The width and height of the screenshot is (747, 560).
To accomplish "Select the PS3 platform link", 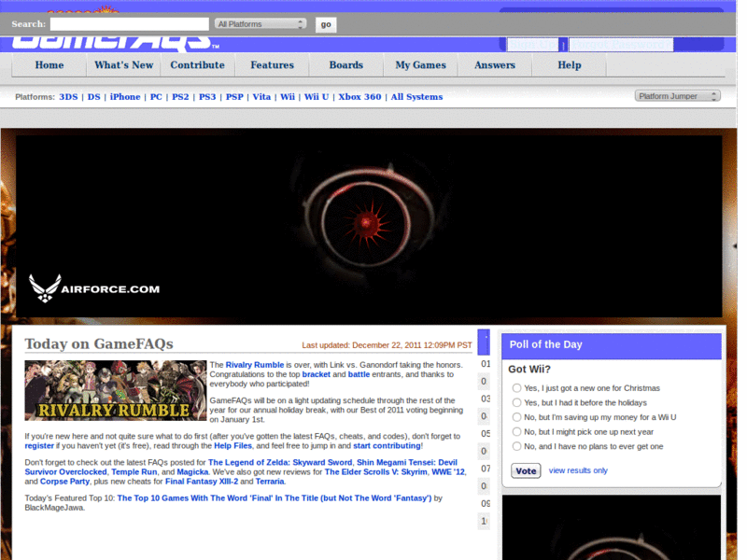I will [207, 97].
